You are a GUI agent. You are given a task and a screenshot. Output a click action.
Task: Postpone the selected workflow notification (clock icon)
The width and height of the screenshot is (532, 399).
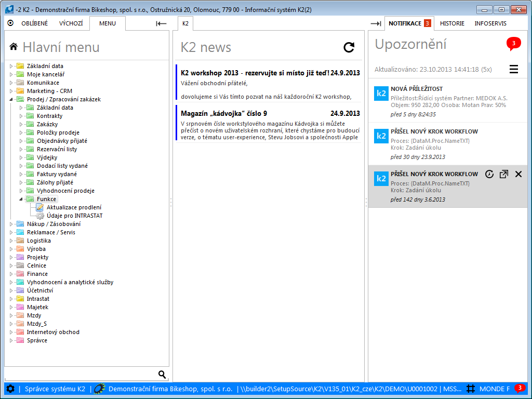(489, 174)
